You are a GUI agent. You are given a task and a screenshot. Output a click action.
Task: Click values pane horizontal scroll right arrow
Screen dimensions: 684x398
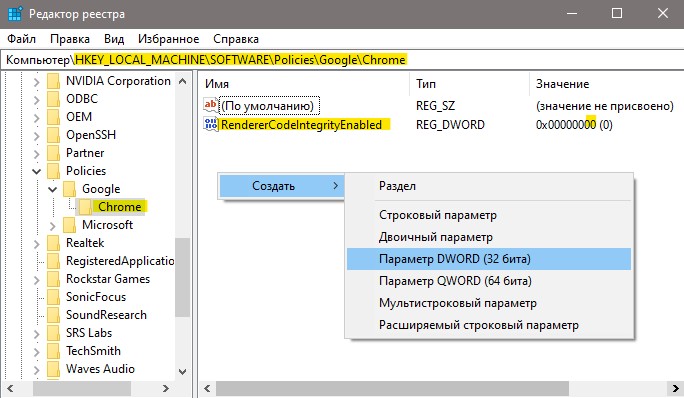click(x=675, y=388)
